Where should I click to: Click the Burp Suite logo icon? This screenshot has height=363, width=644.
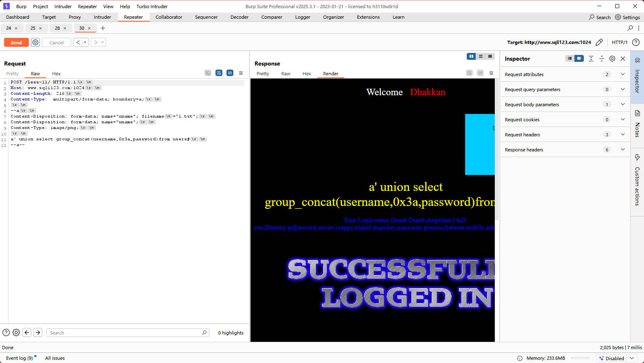coord(7,6)
